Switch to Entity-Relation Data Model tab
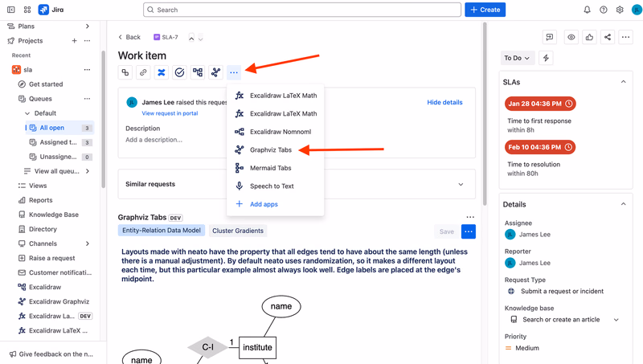The image size is (643, 364). [162, 231]
